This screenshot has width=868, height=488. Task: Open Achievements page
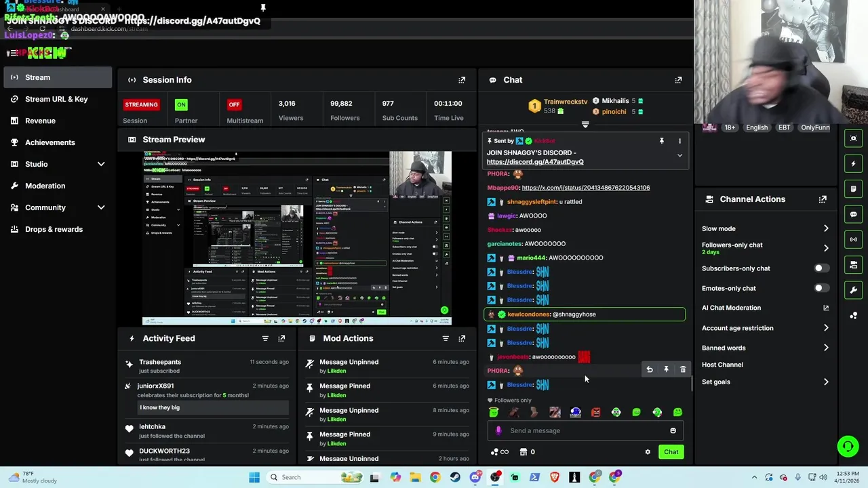pos(58,142)
